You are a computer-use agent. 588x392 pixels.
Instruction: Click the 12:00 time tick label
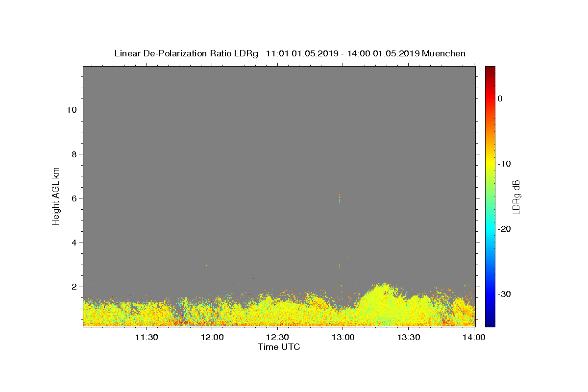click(212, 337)
